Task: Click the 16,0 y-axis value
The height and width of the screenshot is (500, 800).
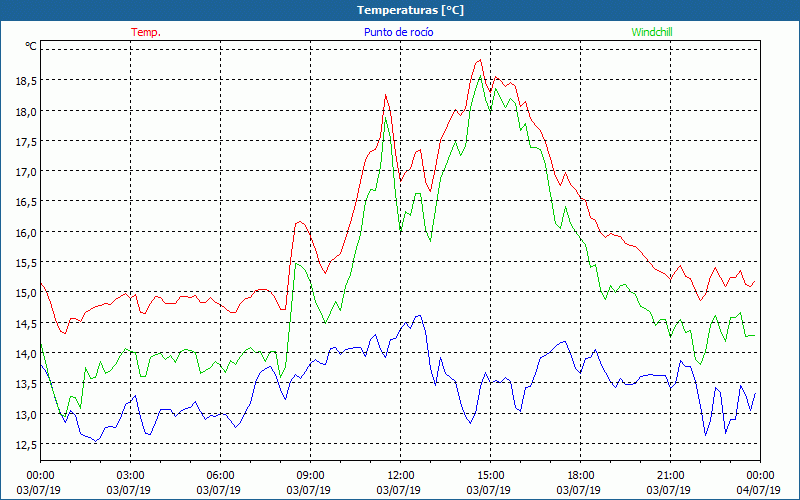Action: click(x=24, y=232)
